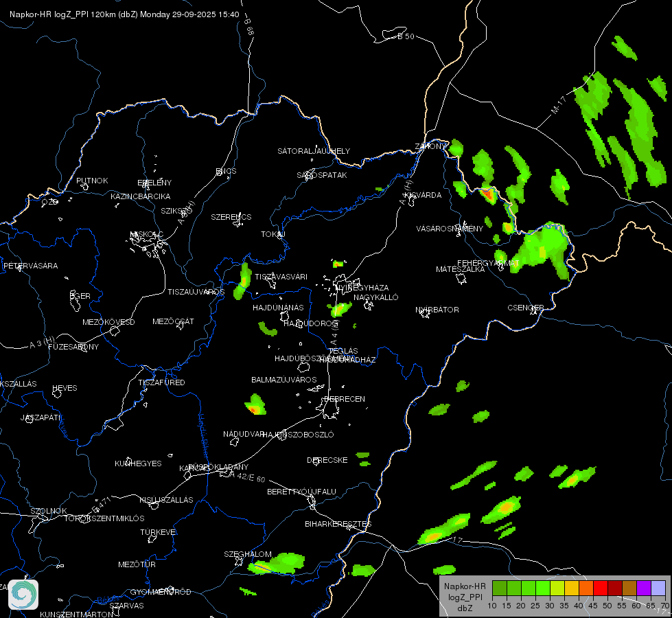Click the TISZAÚJVÁROS city label
The width and height of the screenshot is (672, 618).
tap(196, 292)
